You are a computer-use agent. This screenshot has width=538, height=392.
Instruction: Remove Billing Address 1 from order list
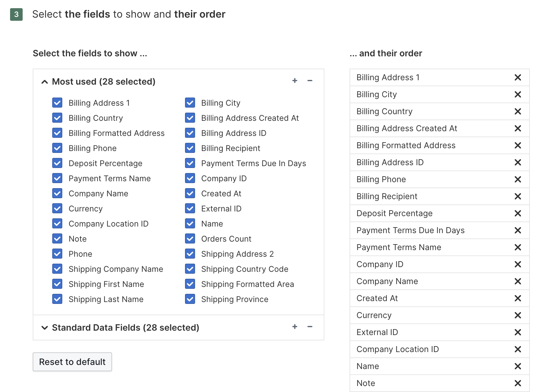point(518,77)
